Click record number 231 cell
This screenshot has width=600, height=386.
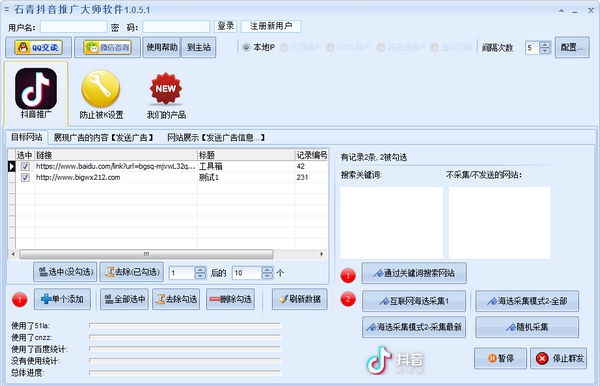(311, 178)
